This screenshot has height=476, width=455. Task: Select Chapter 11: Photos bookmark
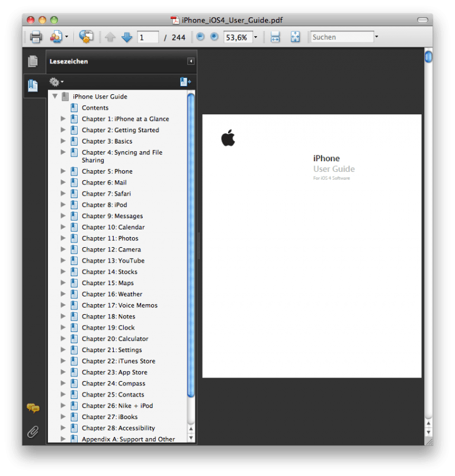(110, 238)
